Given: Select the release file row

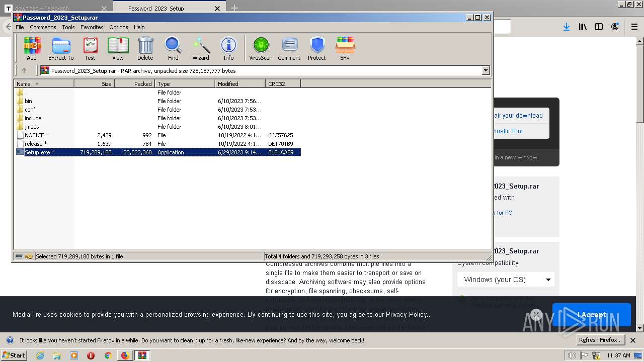Looking at the screenshot, I should point(157,144).
